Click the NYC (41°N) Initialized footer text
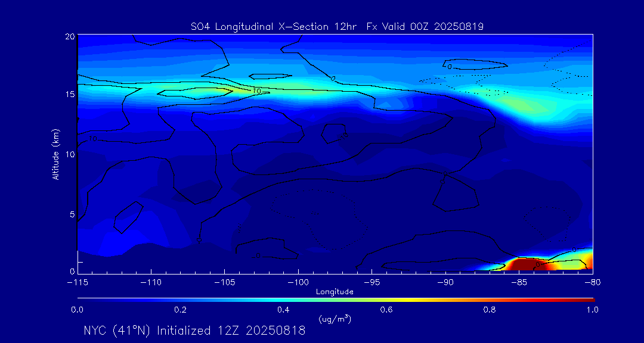Image resolution: width=644 pixels, height=343 pixels. [194, 330]
